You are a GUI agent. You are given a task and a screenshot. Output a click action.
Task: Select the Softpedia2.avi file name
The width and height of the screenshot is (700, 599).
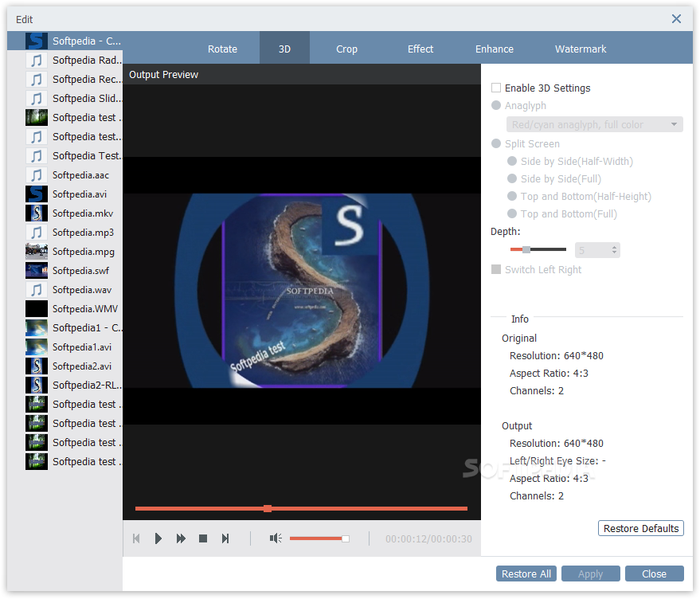(x=82, y=366)
